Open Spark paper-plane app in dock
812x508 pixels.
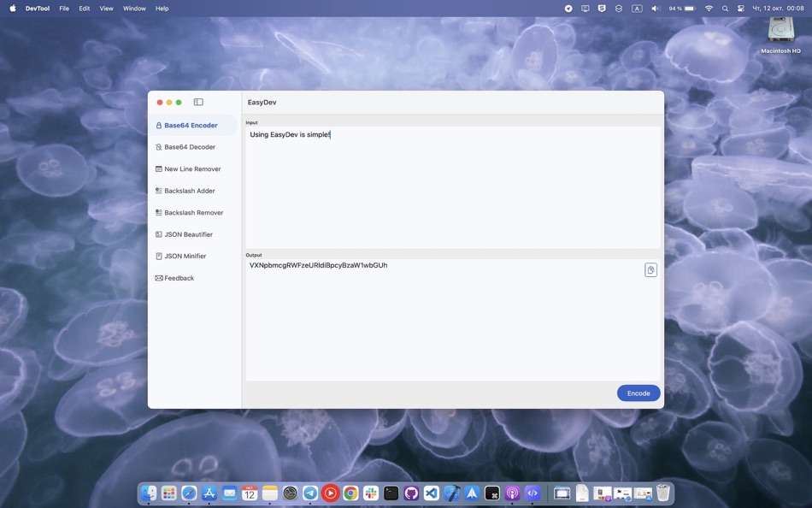tap(472, 493)
